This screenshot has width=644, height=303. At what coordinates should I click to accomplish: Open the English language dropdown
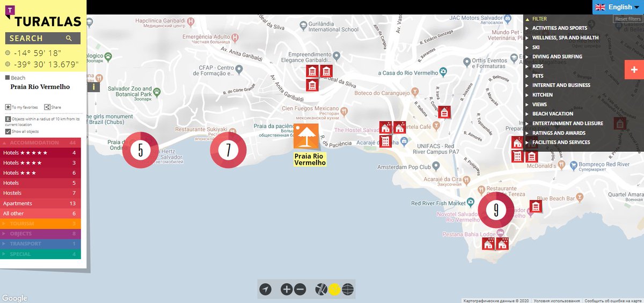point(618,7)
